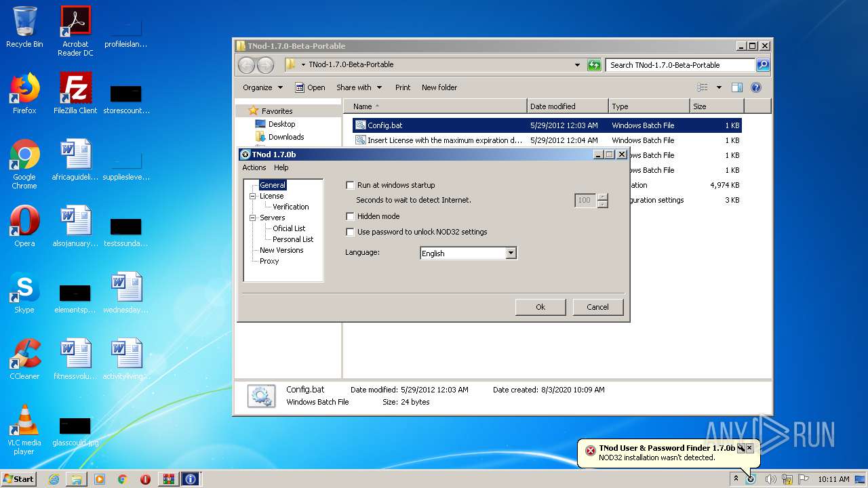
Task: Open Acrobat Reader DC desktop icon
Action: pos(75,31)
